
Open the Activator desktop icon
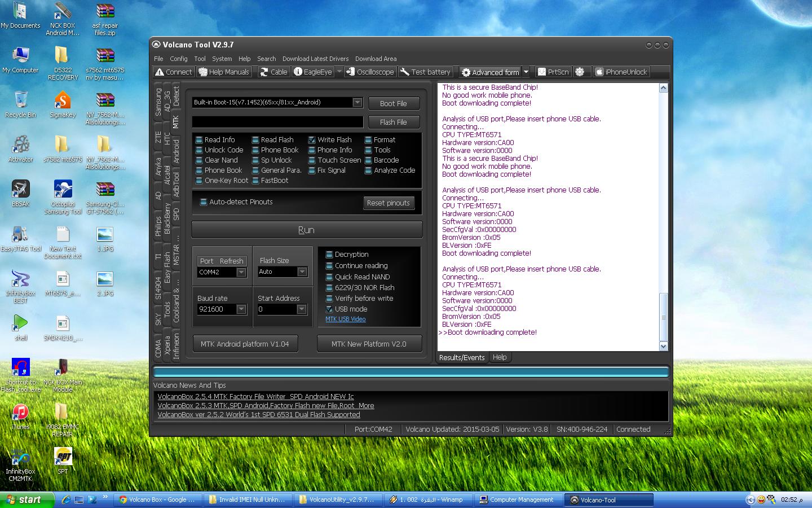point(20,149)
